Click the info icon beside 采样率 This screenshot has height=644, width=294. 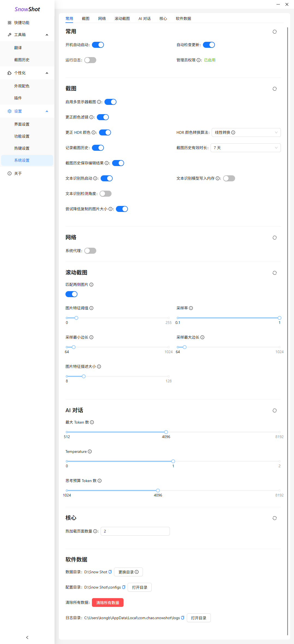pos(191,308)
